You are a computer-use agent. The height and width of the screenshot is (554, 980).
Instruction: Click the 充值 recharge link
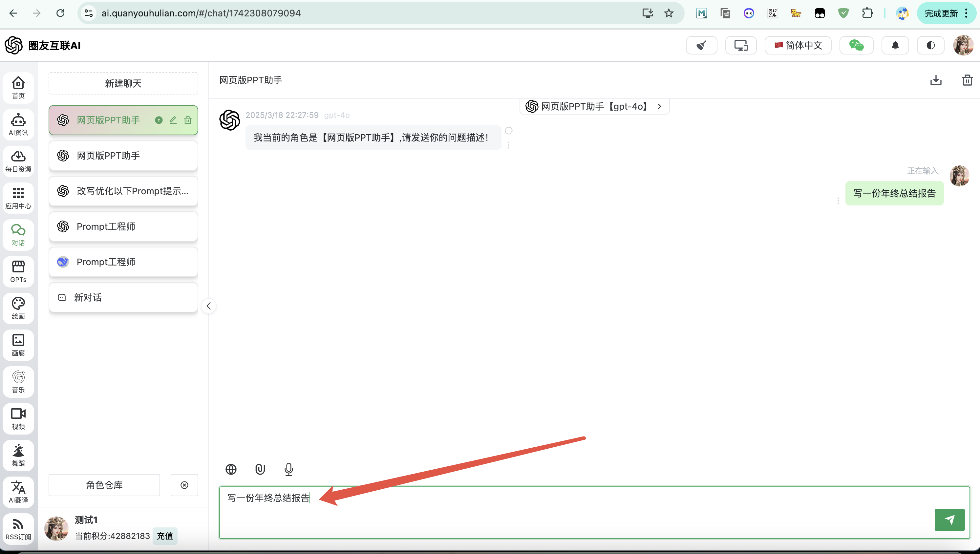(x=165, y=536)
